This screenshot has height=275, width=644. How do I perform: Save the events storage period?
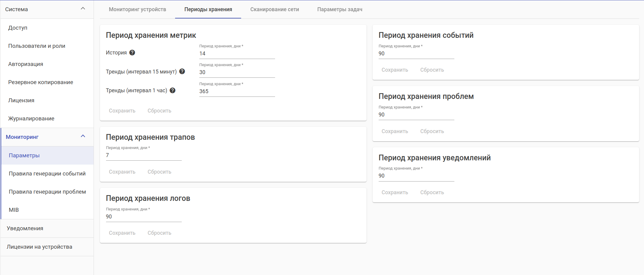tap(395, 70)
